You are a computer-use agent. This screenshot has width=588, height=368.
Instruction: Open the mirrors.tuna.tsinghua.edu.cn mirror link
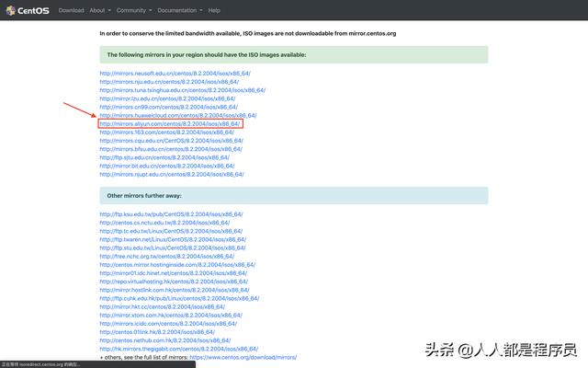point(183,90)
